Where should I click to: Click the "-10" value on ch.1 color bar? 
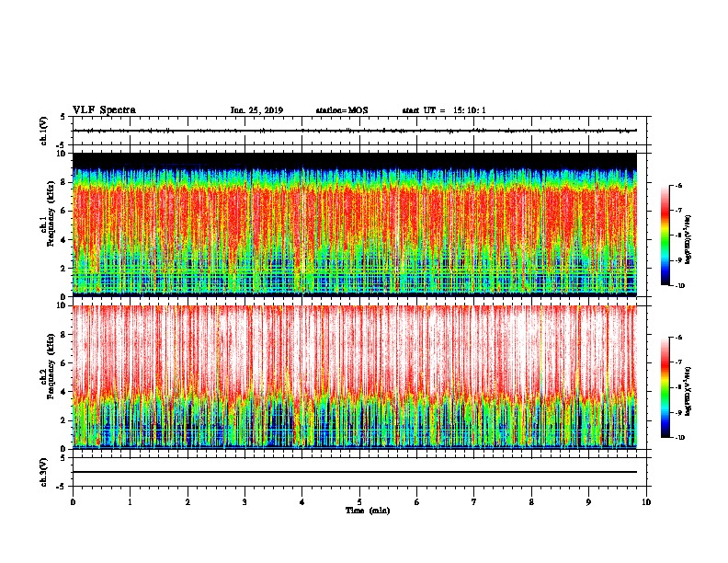679,285
